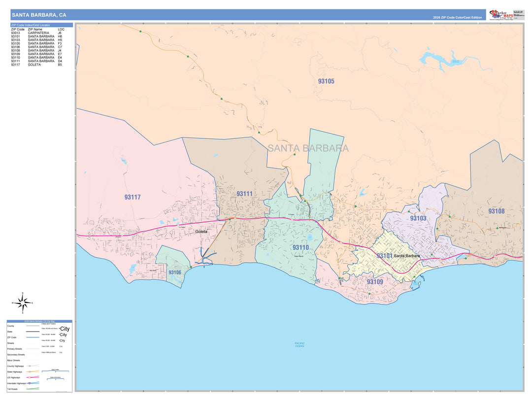This screenshot has height=401, width=532.
Task: Click the black Santa Barbara city label
Action: click(x=407, y=256)
